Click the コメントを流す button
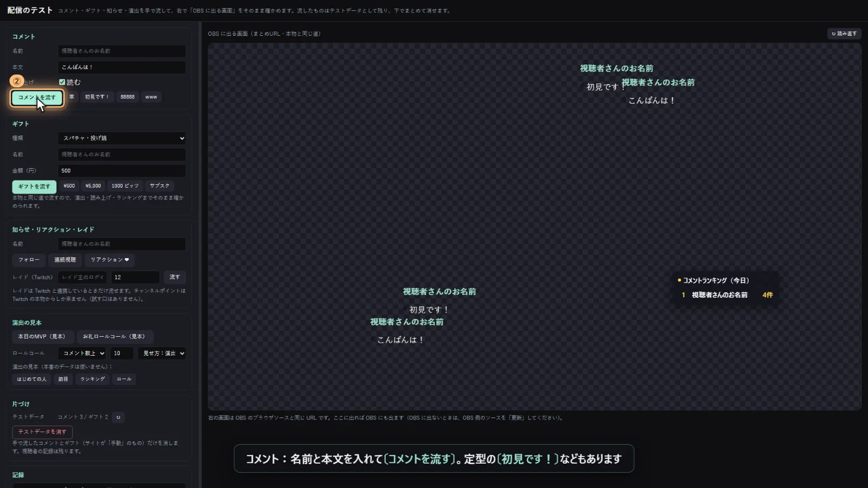This screenshot has height=488, width=868. click(37, 98)
